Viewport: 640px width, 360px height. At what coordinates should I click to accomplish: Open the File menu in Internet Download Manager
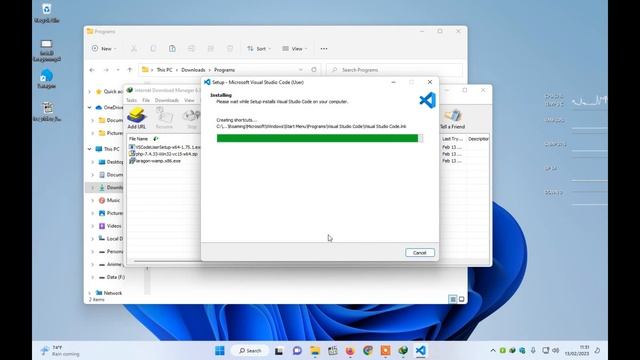click(x=146, y=100)
